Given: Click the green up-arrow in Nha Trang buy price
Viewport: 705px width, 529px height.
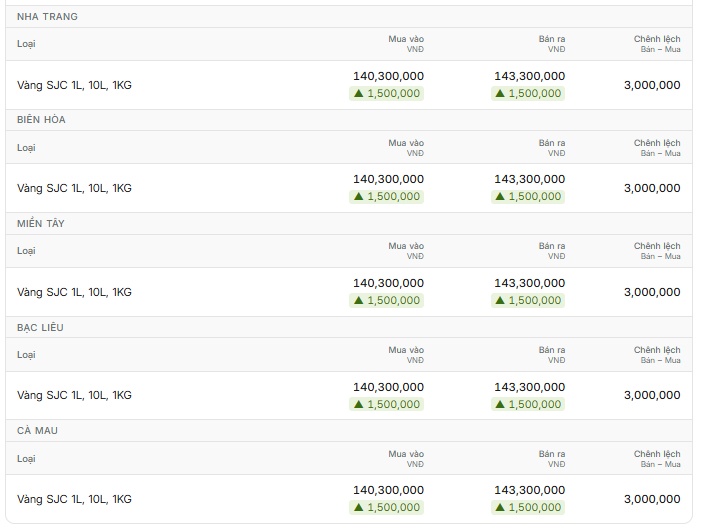Looking at the screenshot, I should (x=358, y=93).
